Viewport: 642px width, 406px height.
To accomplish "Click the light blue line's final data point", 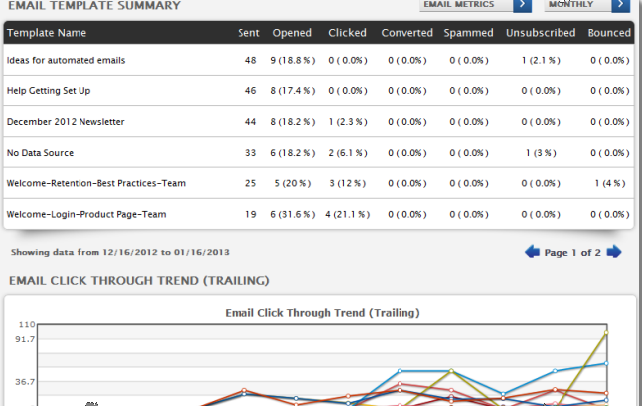I will click(x=606, y=363).
